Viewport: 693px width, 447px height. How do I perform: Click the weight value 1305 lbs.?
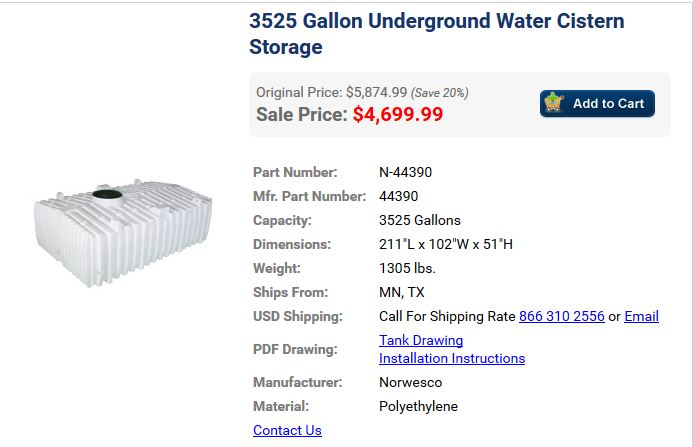click(x=408, y=268)
